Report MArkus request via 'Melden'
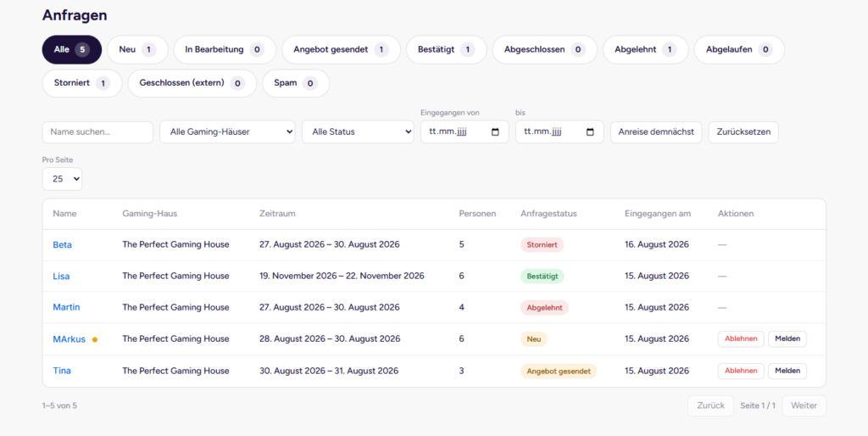 click(x=787, y=339)
